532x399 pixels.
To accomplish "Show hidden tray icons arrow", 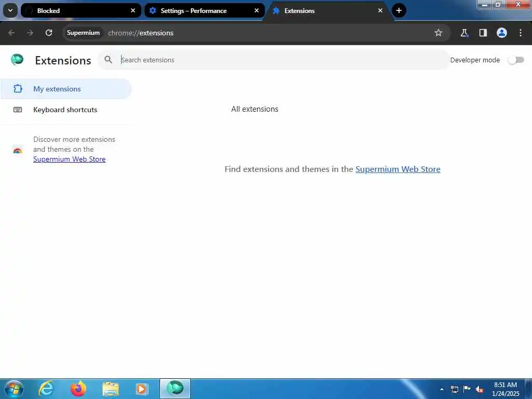I will click(442, 389).
